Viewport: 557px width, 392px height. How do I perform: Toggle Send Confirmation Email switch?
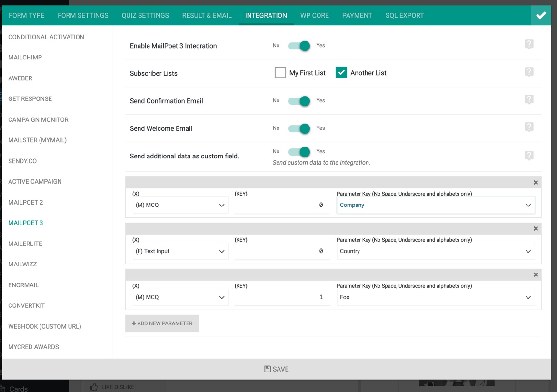299,101
